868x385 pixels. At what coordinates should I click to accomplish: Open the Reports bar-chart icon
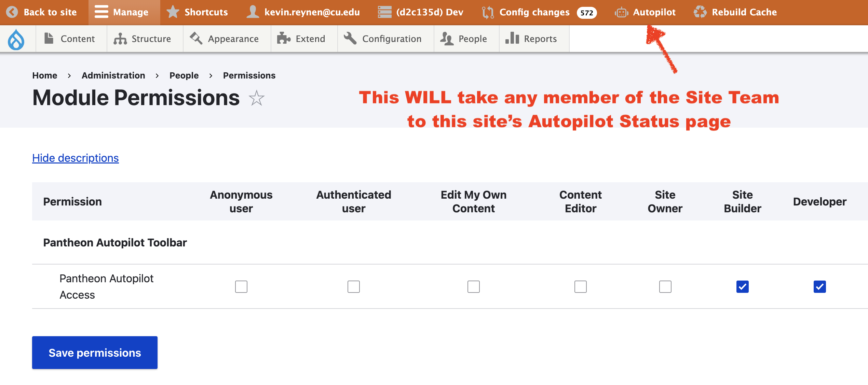[x=512, y=39]
